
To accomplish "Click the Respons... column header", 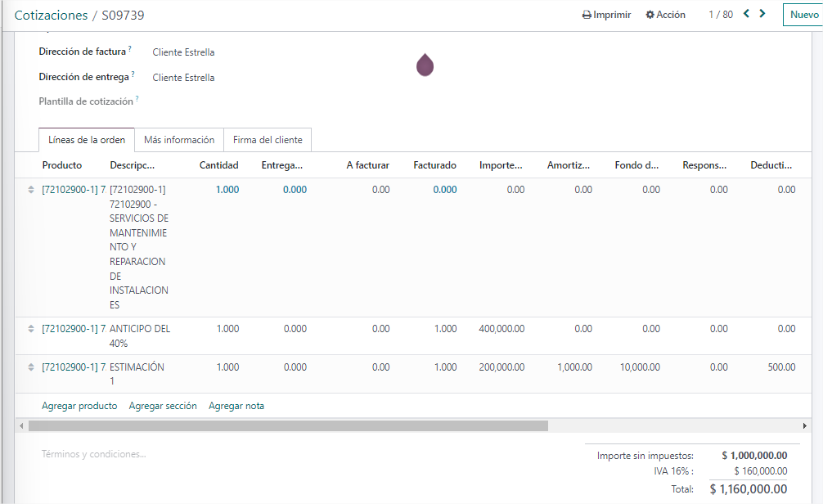I will (x=704, y=164).
